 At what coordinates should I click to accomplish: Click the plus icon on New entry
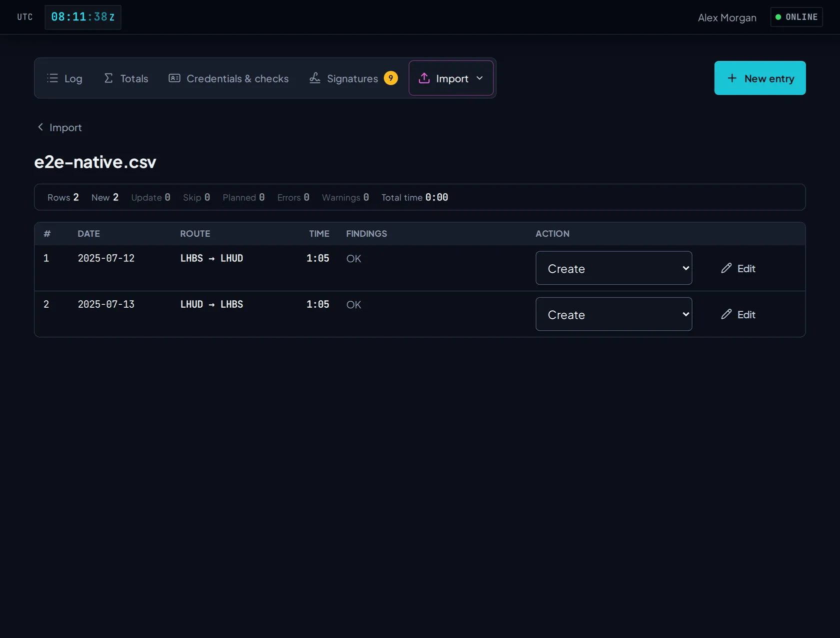[732, 78]
